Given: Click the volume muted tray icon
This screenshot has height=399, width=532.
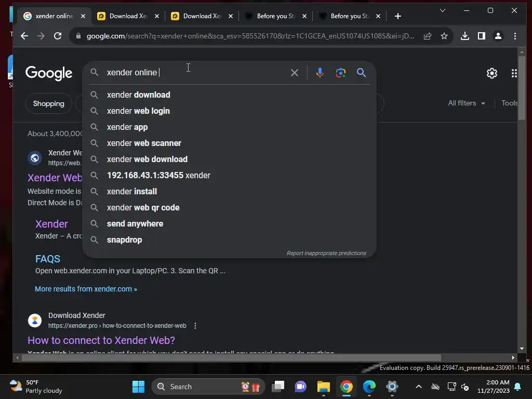Looking at the screenshot, I should click(x=465, y=387).
